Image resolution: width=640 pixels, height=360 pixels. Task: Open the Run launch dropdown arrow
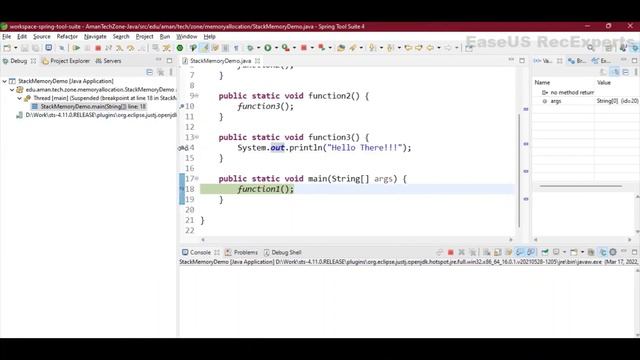276,48
